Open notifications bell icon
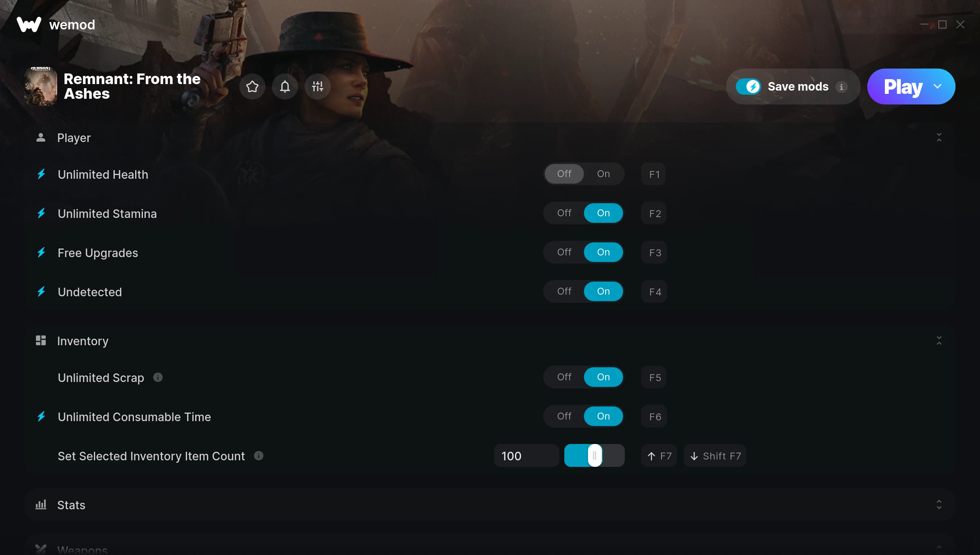This screenshot has height=555, width=980. click(285, 87)
